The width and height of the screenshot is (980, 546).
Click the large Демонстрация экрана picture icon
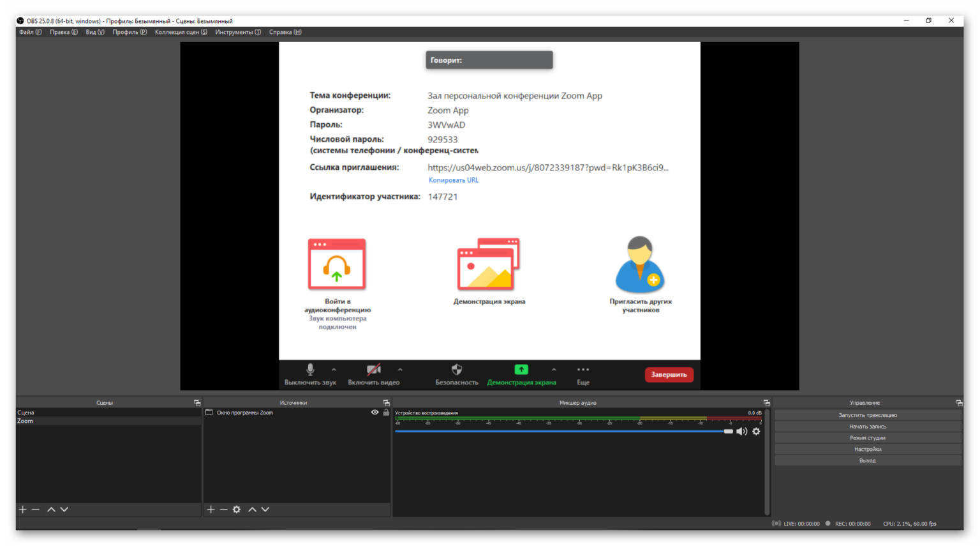coord(489,264)
